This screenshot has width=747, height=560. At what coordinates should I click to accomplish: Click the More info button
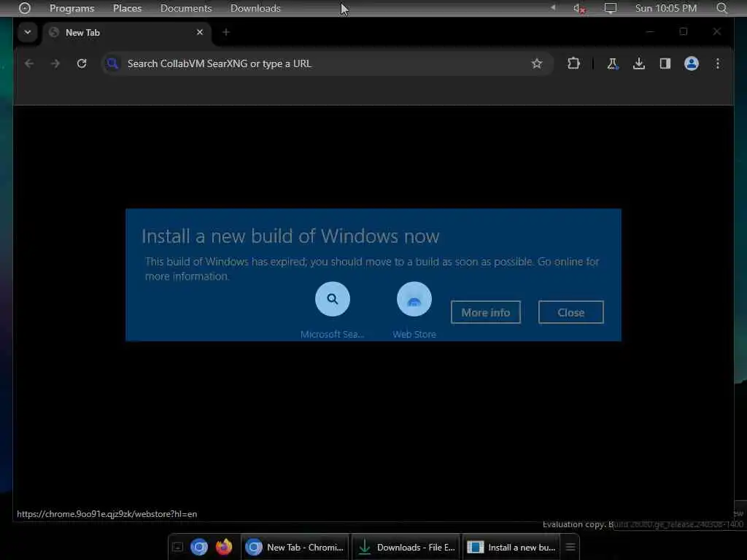point(485,312)
